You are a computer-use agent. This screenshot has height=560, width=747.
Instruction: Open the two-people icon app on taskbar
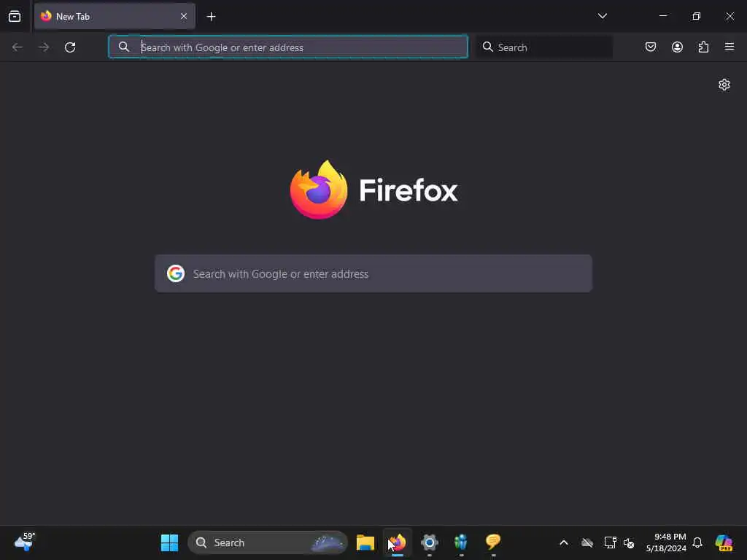coord(461,542)
